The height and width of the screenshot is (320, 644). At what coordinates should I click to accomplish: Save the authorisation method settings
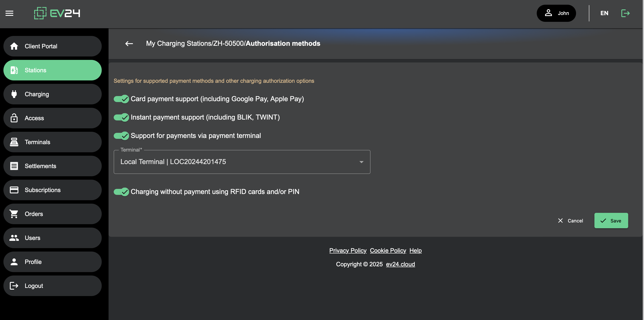coord(611,220)
